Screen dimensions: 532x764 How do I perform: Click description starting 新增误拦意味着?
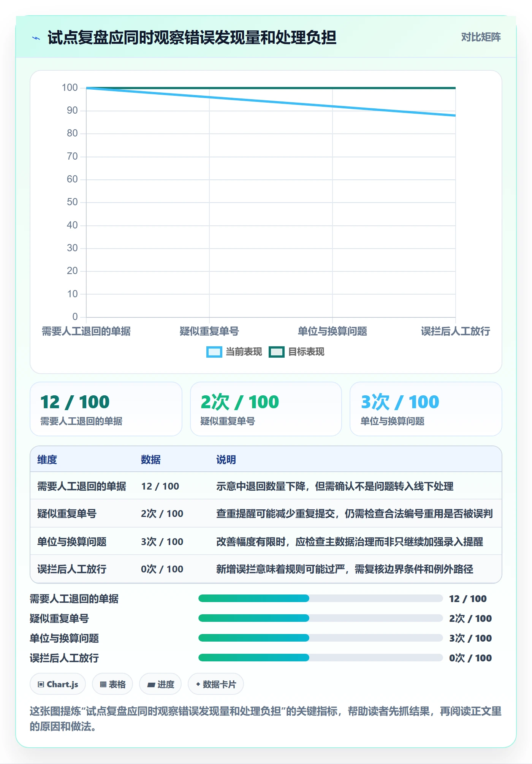(345, 569)
